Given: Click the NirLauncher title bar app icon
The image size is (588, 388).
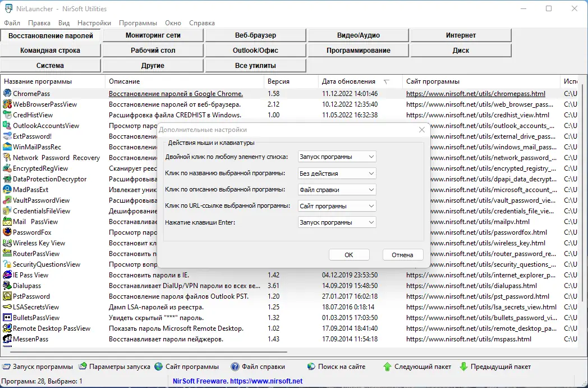Looking at the screenshot, I should tap(8, 8).
